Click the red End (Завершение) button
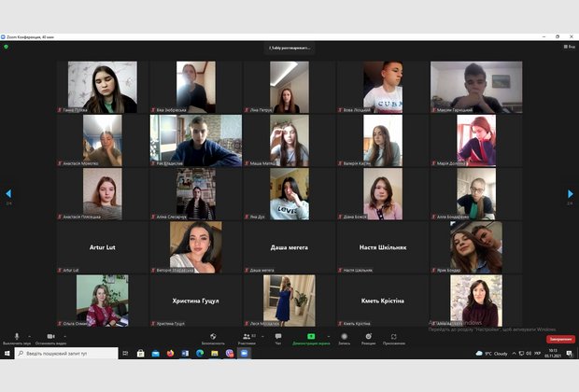 pyautogui.click(x=560, y=339)
